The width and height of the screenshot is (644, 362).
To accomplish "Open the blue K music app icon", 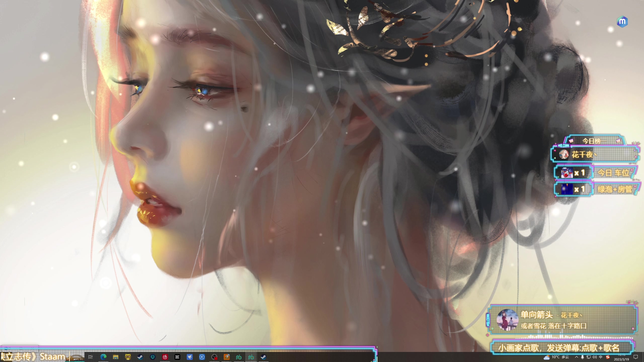I will point(202,357).
